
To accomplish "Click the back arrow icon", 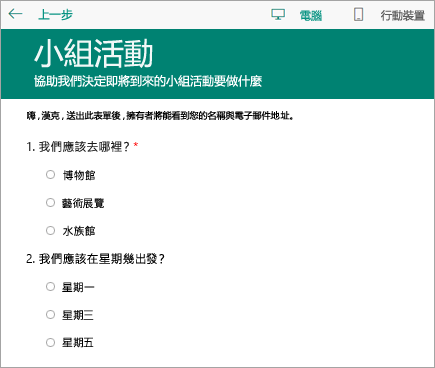I will [x=15, y=14].
